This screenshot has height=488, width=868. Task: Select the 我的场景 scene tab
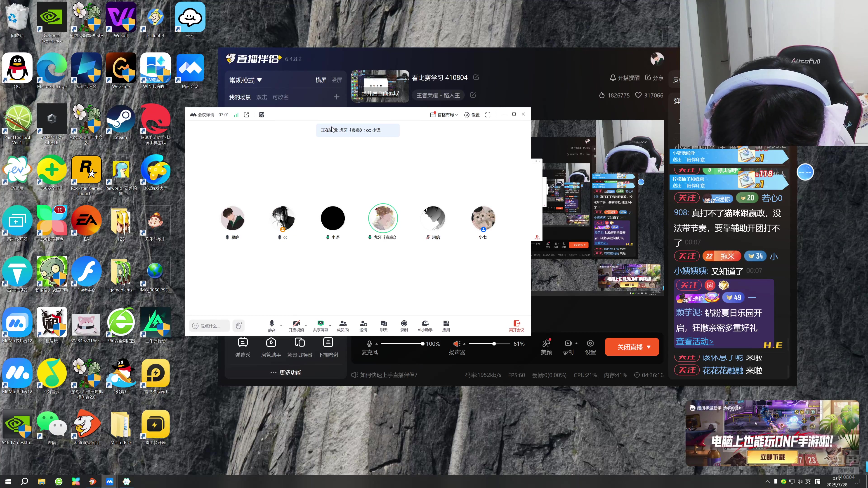coord(240,97)
